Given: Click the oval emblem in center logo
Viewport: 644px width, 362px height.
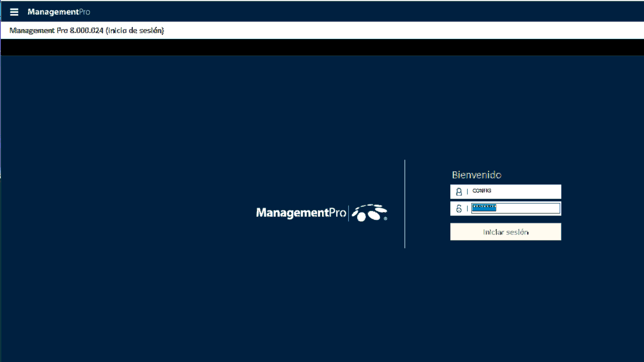Looking at the screenshot, I should [370, 213].
